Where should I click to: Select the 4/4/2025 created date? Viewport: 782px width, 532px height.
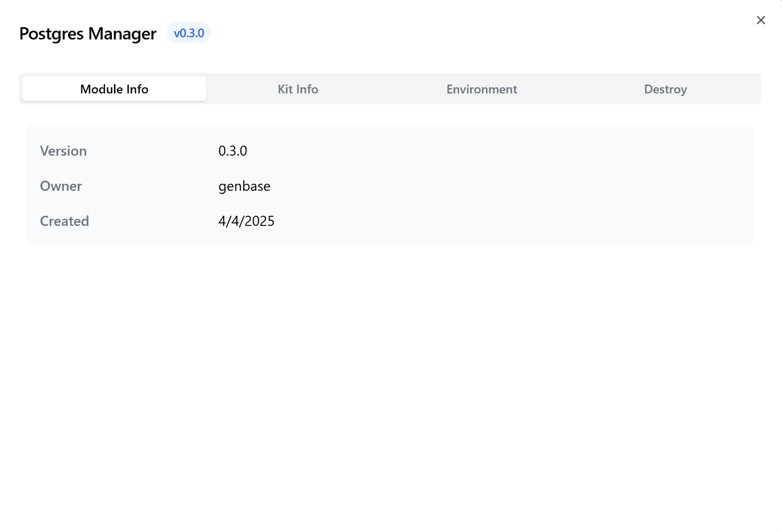(246, 221)
